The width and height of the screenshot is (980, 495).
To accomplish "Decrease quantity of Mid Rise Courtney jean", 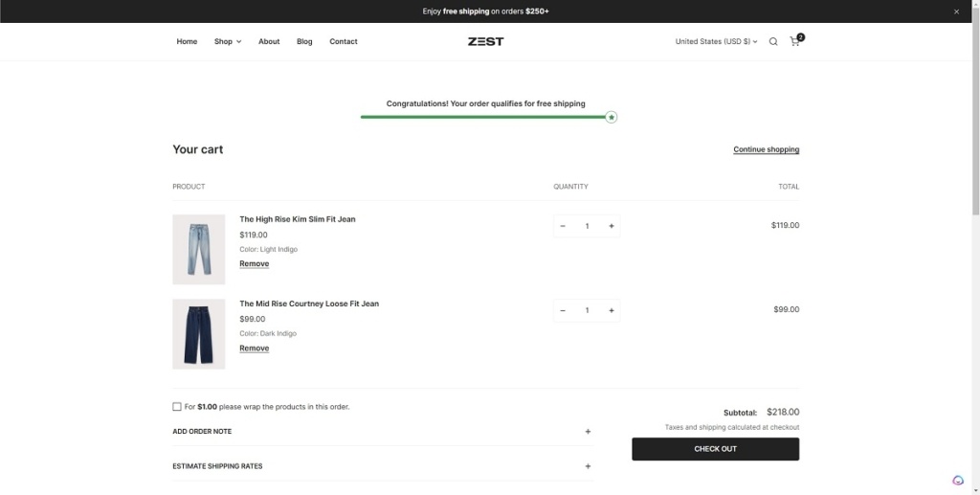I will 563,310.
